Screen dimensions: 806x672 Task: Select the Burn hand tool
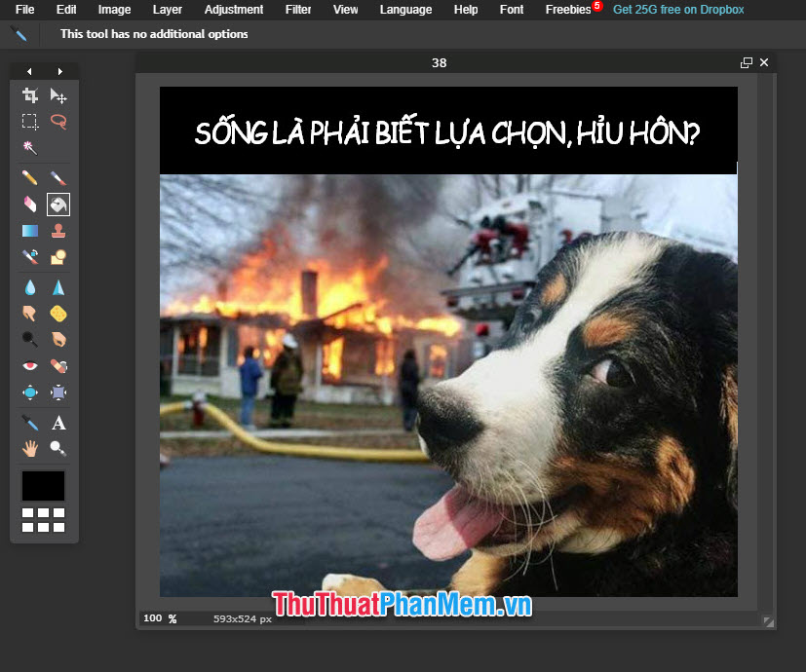[x=58, y=339]
